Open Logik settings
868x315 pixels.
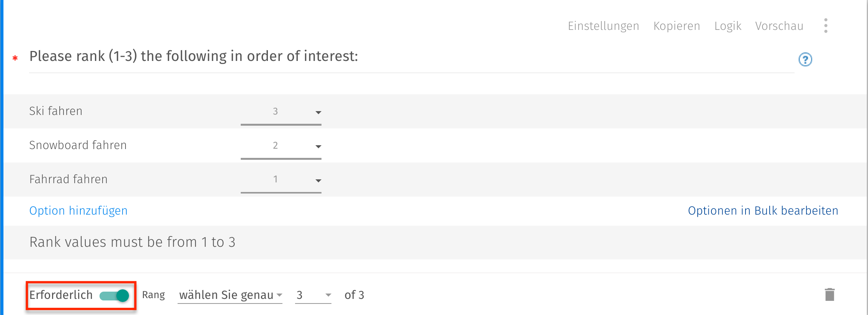point(727,26)
